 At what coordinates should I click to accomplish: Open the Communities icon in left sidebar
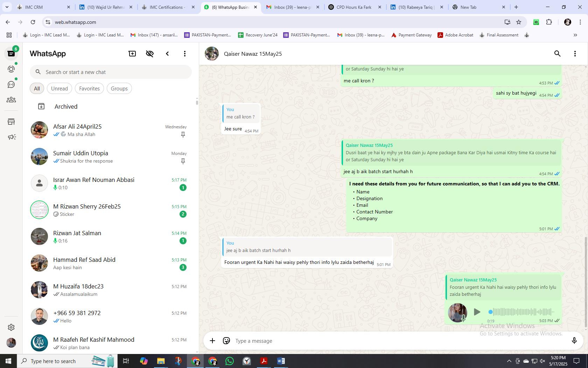11,100
